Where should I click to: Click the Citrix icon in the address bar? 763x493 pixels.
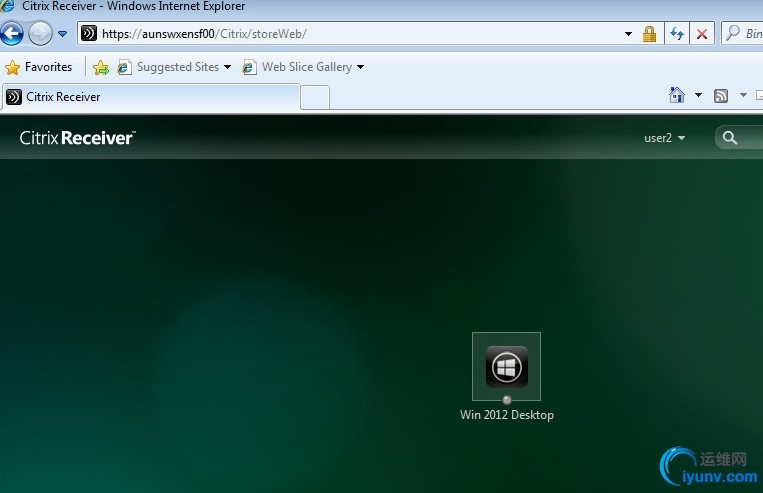[x=89, y=34]
